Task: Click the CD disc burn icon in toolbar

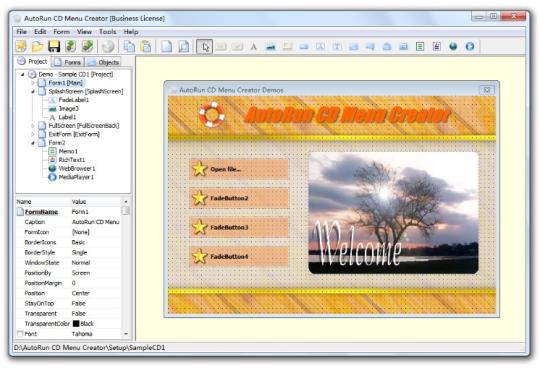Action: click(x=108, y=46)
